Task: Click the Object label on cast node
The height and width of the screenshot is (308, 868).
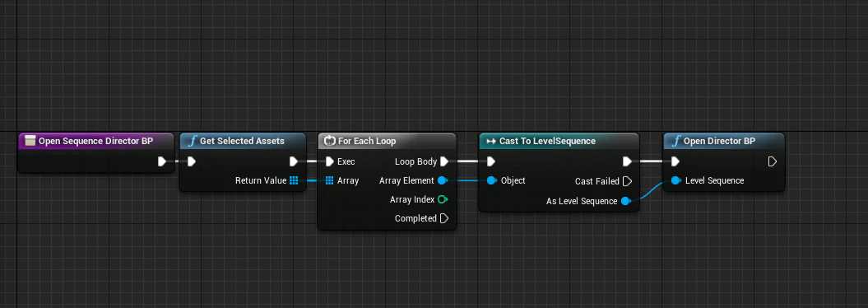Action: pos(513,180)
